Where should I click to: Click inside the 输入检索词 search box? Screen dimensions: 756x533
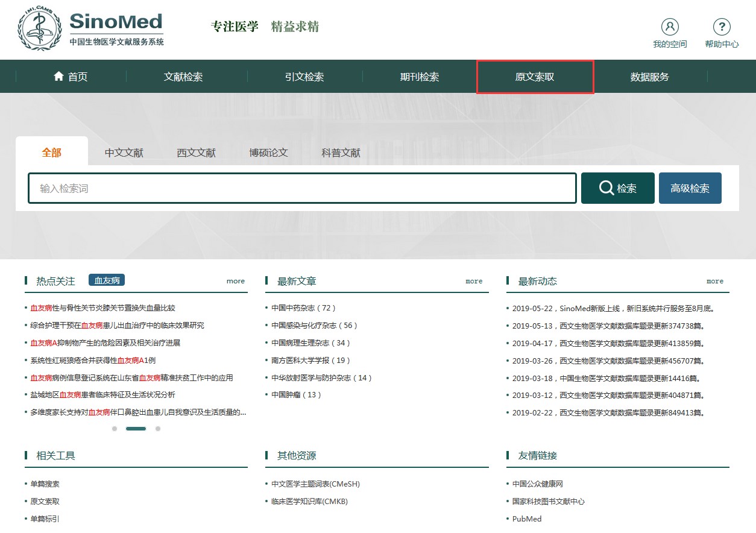tap(301, 188)
